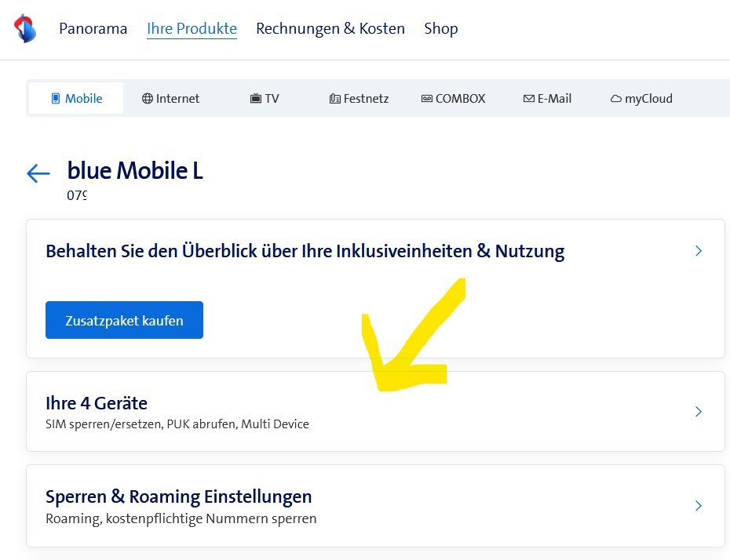730x560 pixels.
Task: Open the Festnetz landline icon tab
Action: (335, 99)
